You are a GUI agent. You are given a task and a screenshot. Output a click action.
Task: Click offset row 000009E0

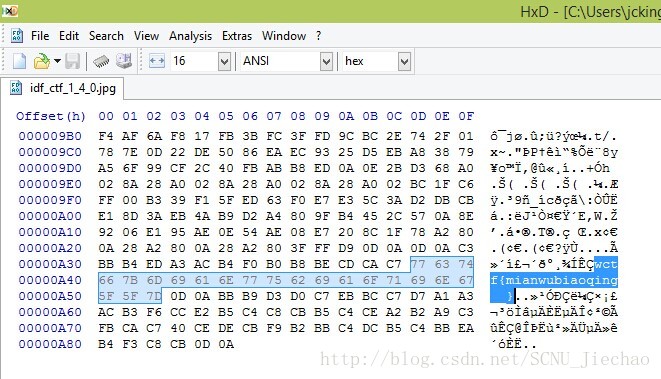50,184
